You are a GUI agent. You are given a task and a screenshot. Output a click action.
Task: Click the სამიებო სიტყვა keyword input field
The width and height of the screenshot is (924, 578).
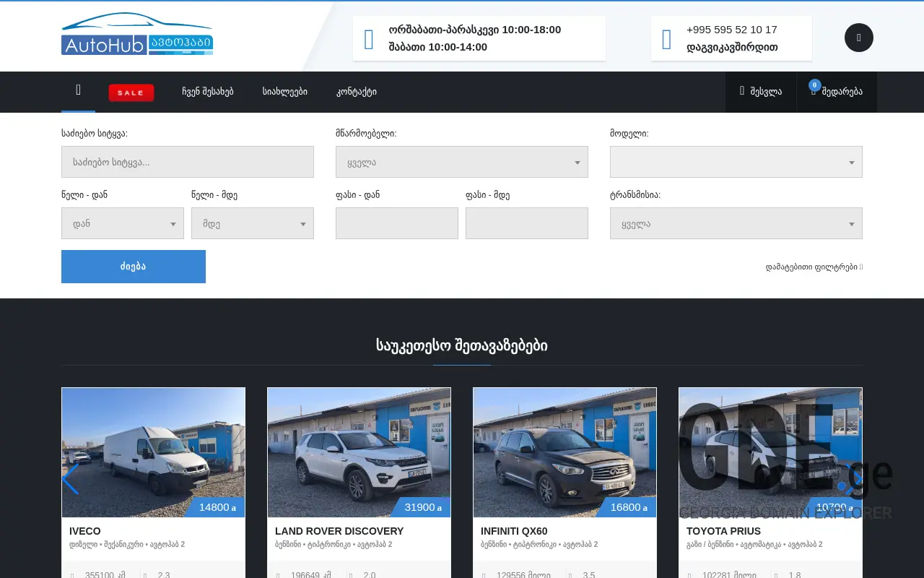point(187,161)
